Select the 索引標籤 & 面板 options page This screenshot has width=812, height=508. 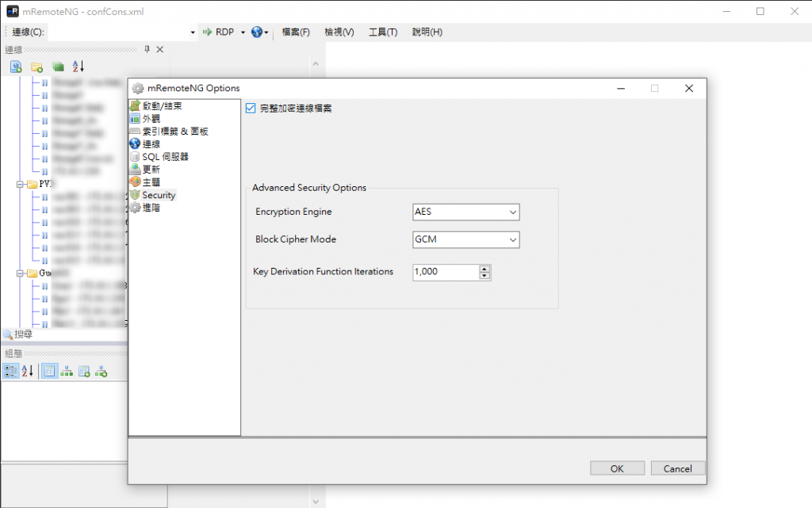click(175, 132)
